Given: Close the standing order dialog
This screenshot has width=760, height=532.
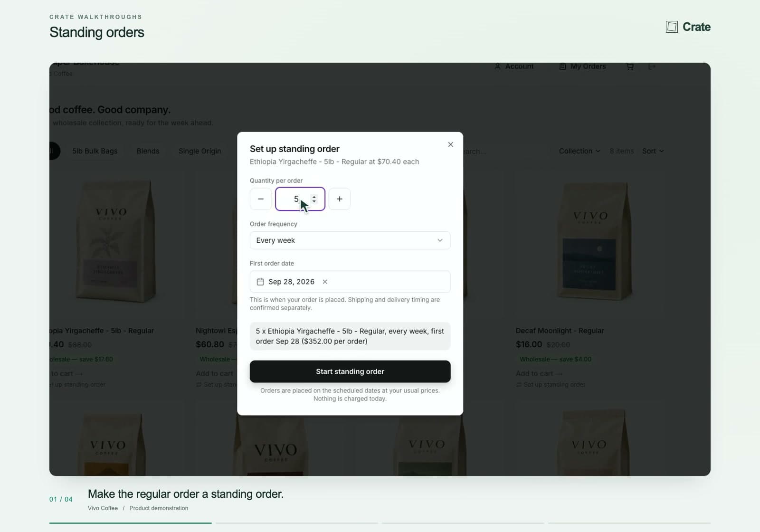Looking at the screenshot, I should tap(450, 144).
